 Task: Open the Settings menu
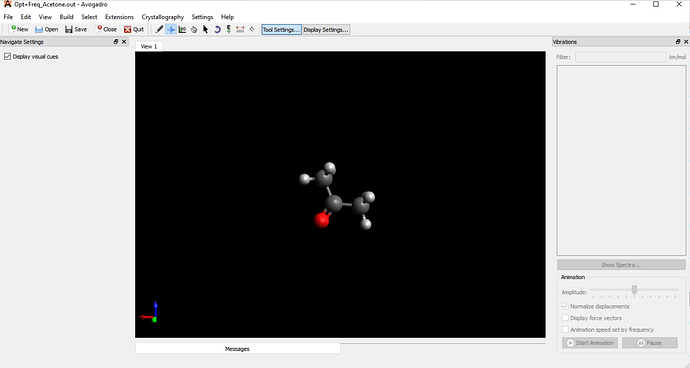202,17
